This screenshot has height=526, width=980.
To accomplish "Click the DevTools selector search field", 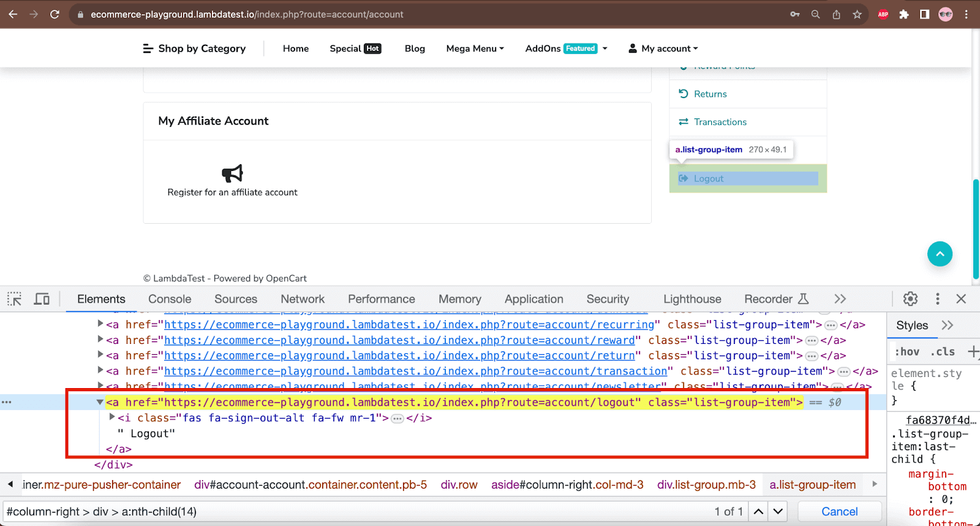I will click(x=355, y=511).
